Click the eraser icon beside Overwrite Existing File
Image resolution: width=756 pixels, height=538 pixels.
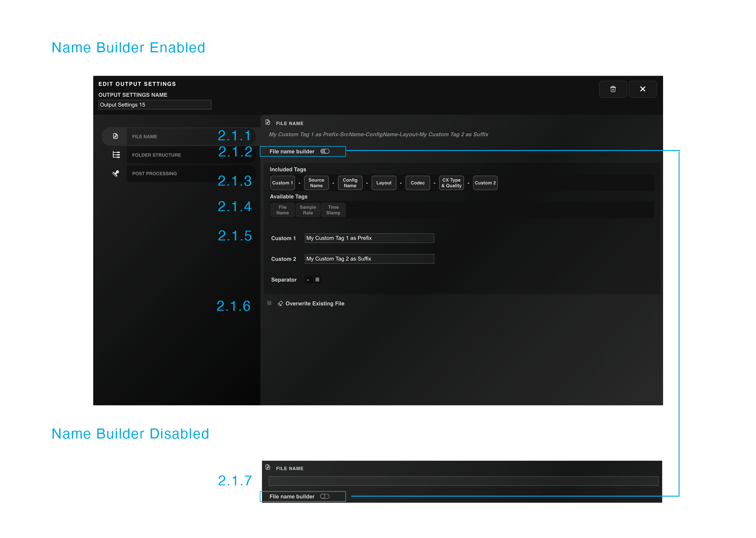click(x=280, y=303)
